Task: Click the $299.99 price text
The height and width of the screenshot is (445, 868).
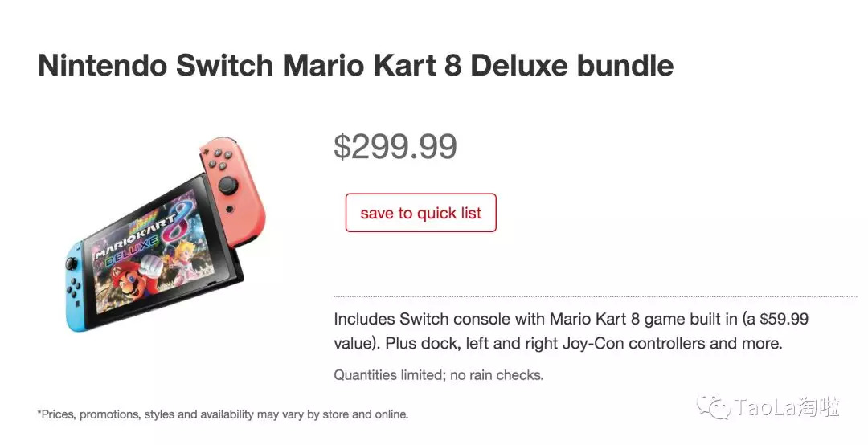Action: coord(395,146)
